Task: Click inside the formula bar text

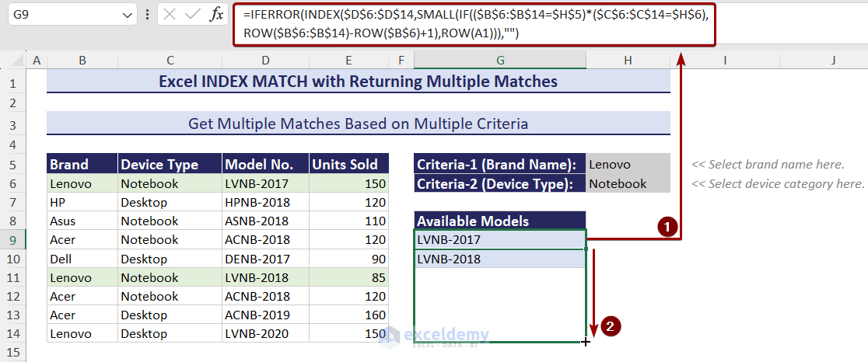Action: 474,25
